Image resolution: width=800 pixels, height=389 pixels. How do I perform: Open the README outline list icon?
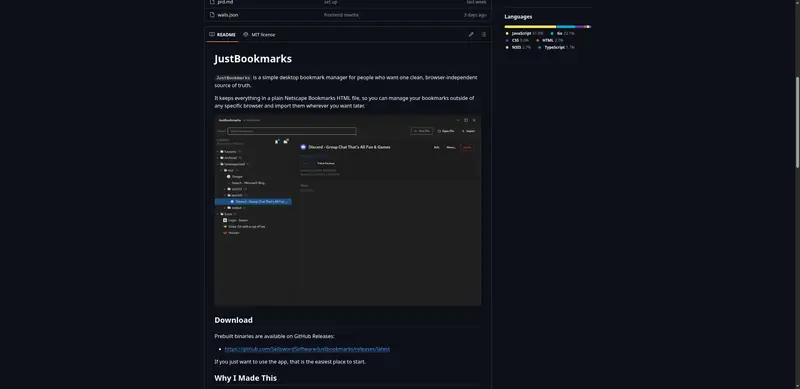(x=483, y=35)
